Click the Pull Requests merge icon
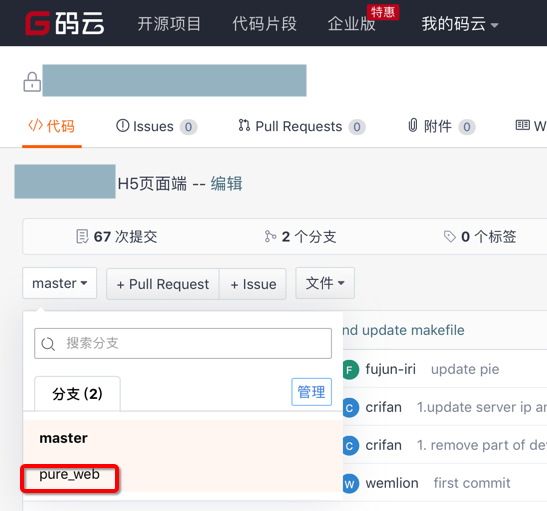The image size is (547, 511). click(244, 125)
